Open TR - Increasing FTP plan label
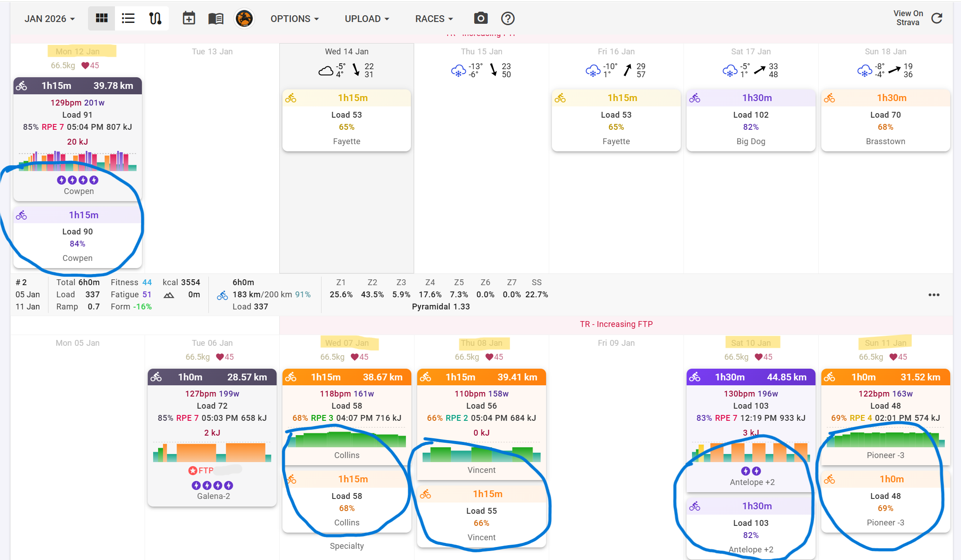This screenshot has width=961, height=560. [x=616, y=324]
